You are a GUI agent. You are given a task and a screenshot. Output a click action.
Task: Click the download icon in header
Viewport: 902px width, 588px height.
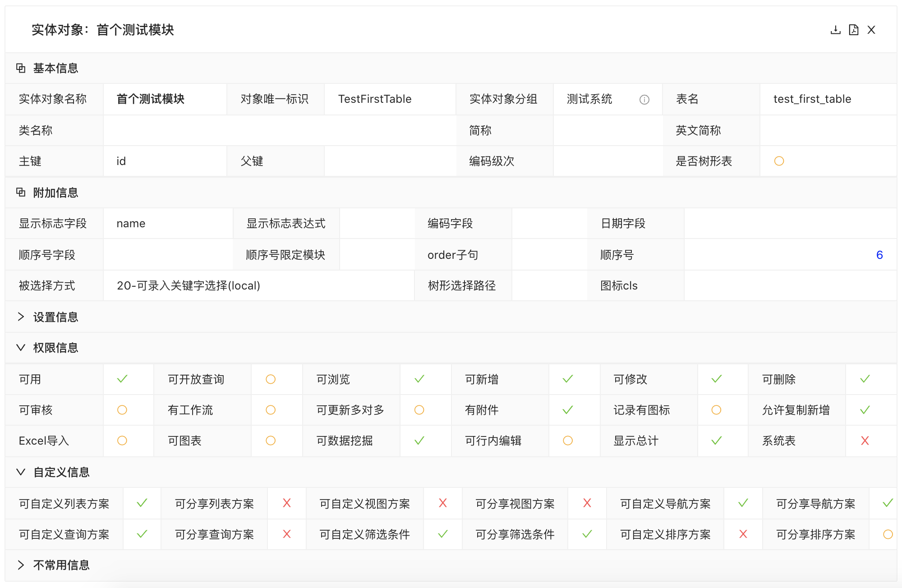[835, 30]
